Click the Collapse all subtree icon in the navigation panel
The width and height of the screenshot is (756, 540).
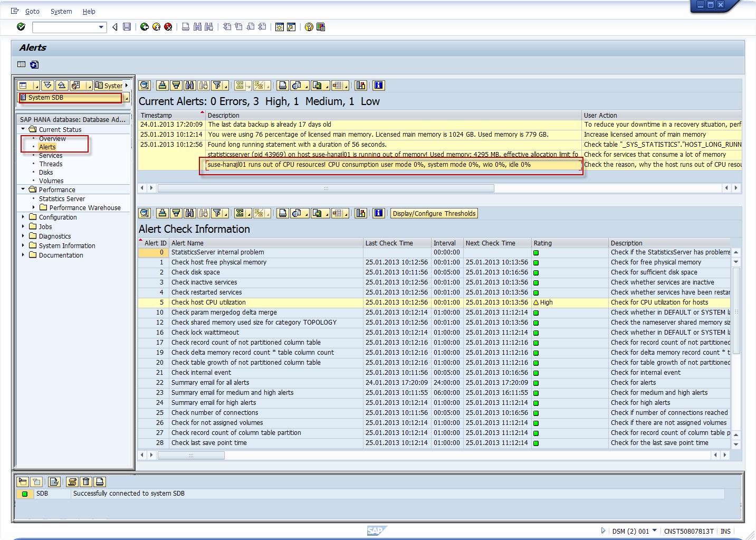tap(62, 86)
